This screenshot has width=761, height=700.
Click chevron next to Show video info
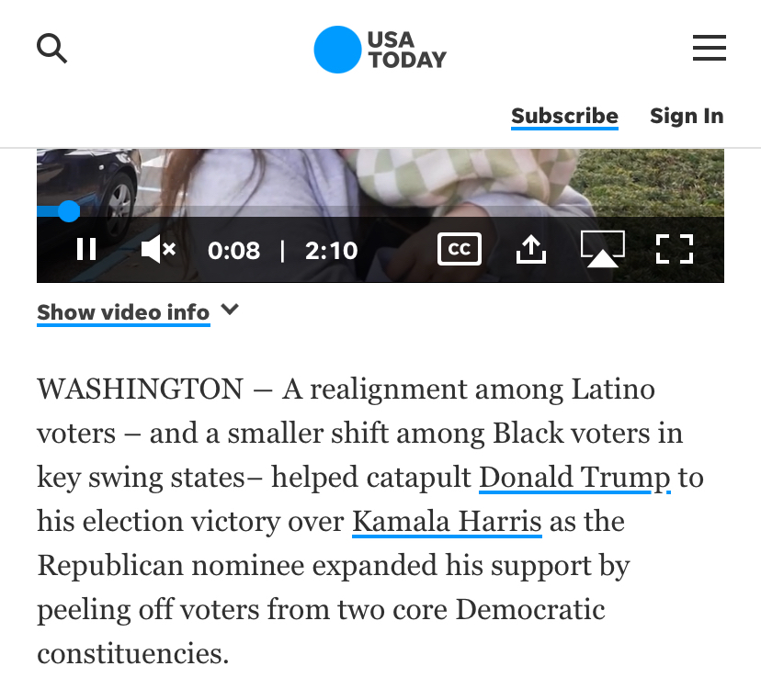pos(231,310)
